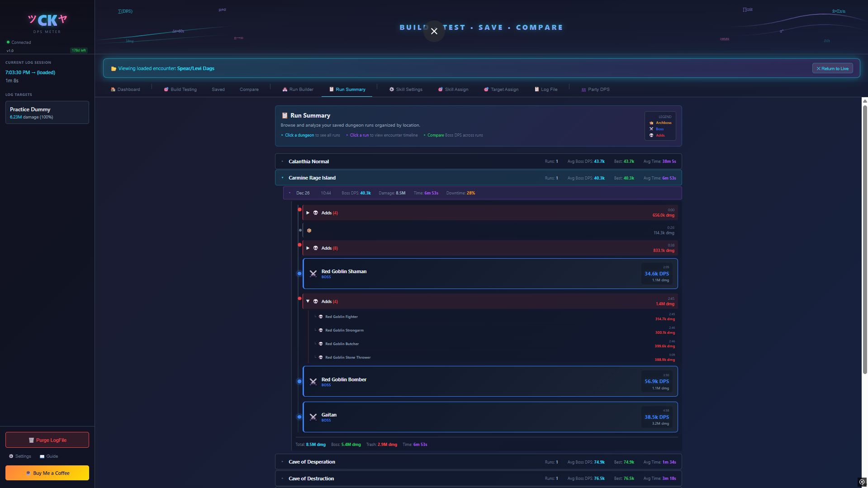This screenshot has width=868, height=488.
Task: Click the Gaitan boss timeline marker dot
Action: (x=299, y=417)
